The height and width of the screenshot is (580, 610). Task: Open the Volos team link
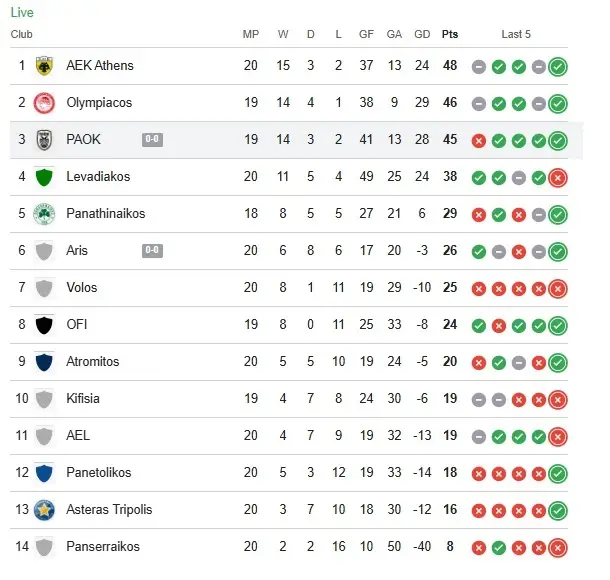(x=82, y=288)
